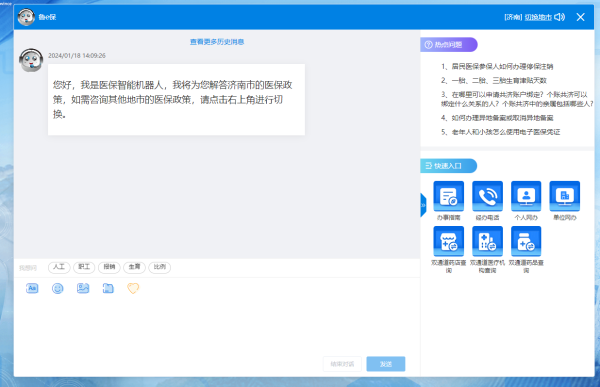Select the 比例 suggestion chip
Viewport: 600px width, 387px height.
coord(160,267)
